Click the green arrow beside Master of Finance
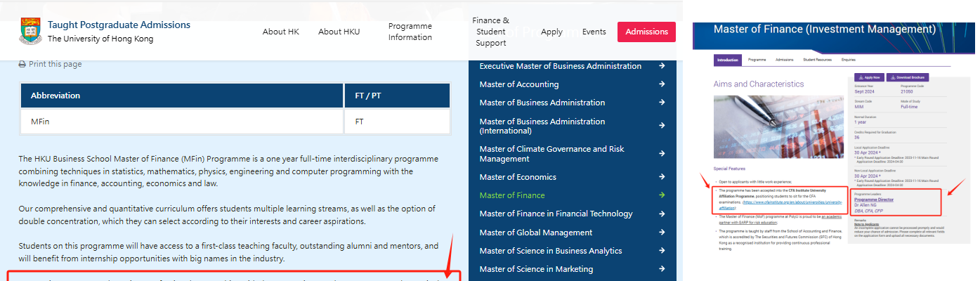Screen dimensions: 980x281 pos(662,195)
